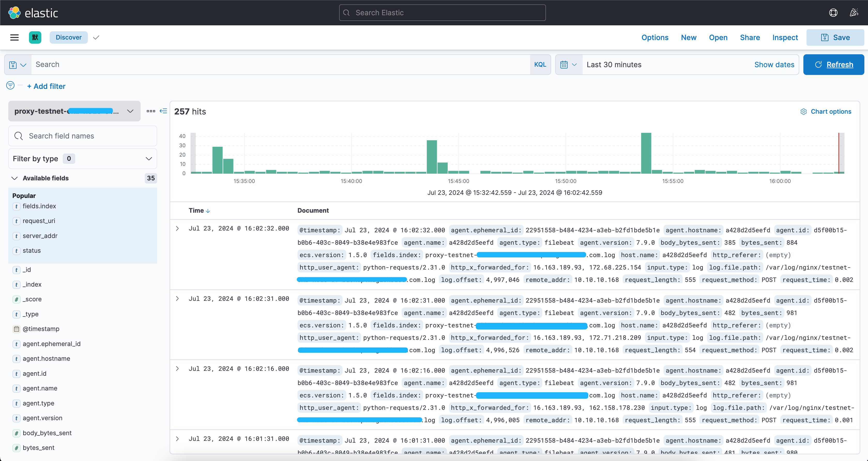Expand the 16:01:31.000 document row
868x461 pixels.
coord(178,439)
